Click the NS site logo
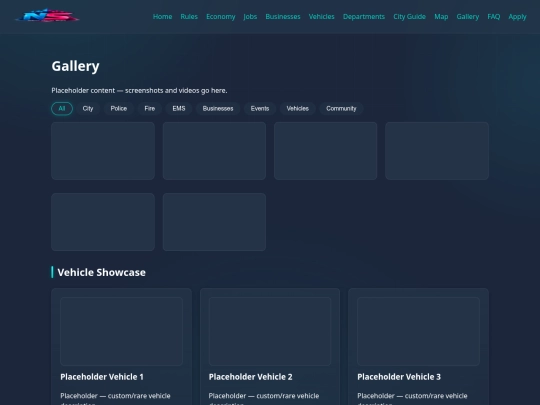The height and width of the screenshot is (405, 540). point(47,16)
